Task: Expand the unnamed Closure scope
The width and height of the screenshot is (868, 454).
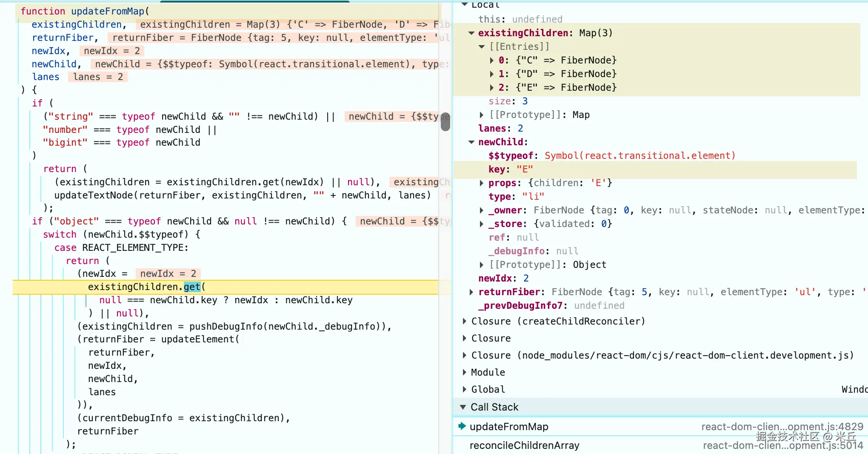Action: pos(465,339)
